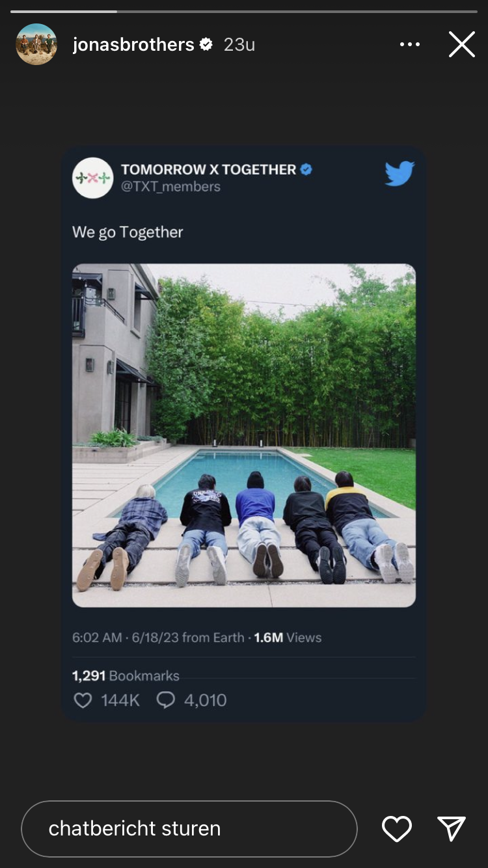Open the TOMORROW X TOGETHER avatar
Screen dimensions: 488x868
[x=92, y=178]
